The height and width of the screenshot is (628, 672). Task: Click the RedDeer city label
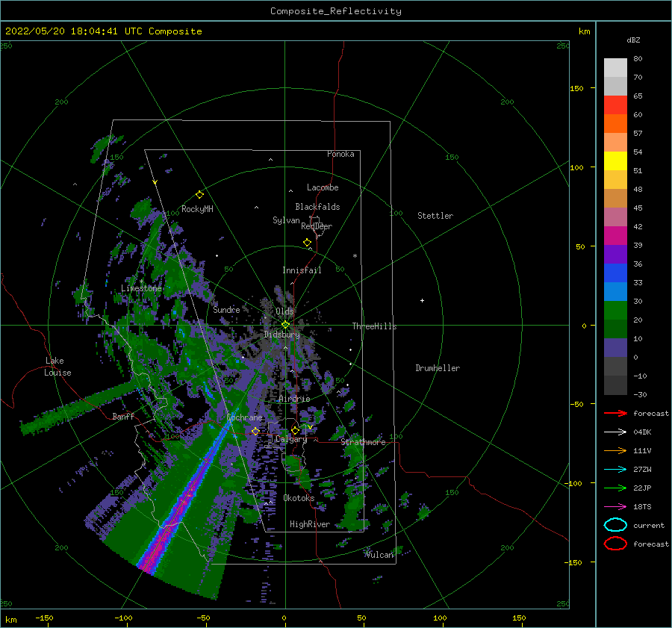317,226
